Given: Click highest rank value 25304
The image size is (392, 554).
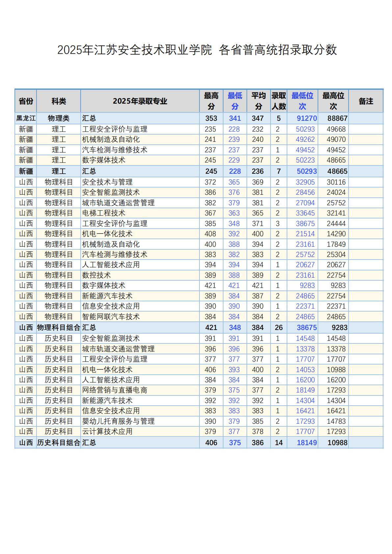Looking at the screenshot, I should point(336,255).
